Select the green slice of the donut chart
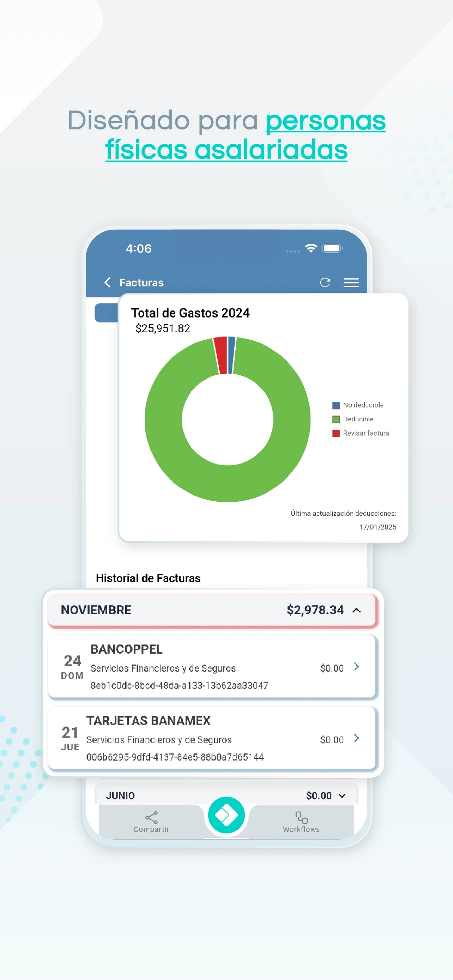This screenshot has height=980, width=453. click(228, 483)
